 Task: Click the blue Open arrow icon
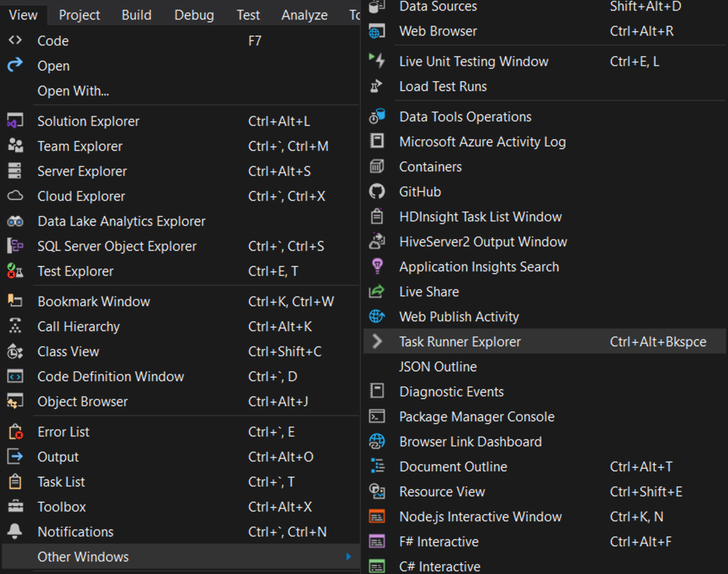click(15, 65)
